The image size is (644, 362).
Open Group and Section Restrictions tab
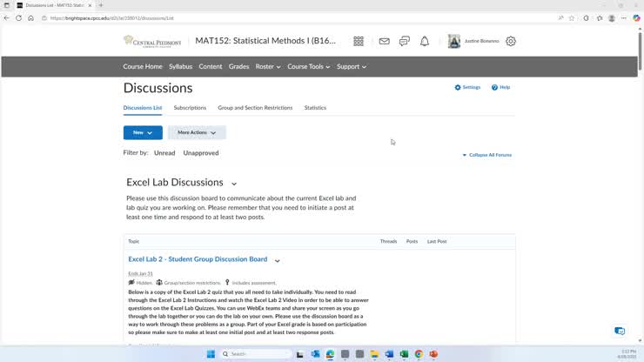(x=255, y=108)
